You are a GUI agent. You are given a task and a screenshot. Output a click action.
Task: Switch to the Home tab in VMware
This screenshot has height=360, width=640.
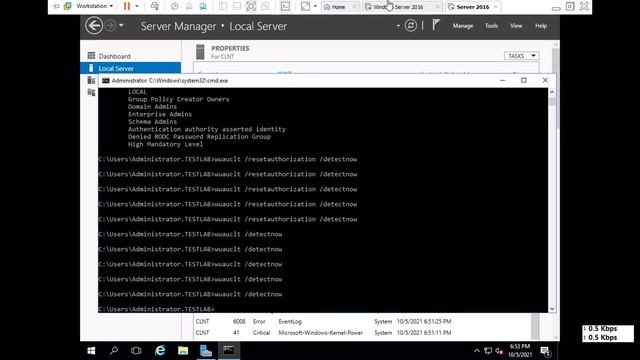(339, 7)
